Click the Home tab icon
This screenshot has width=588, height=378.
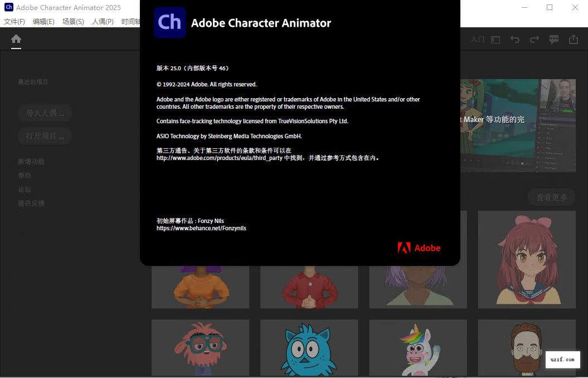coord(16,40)
